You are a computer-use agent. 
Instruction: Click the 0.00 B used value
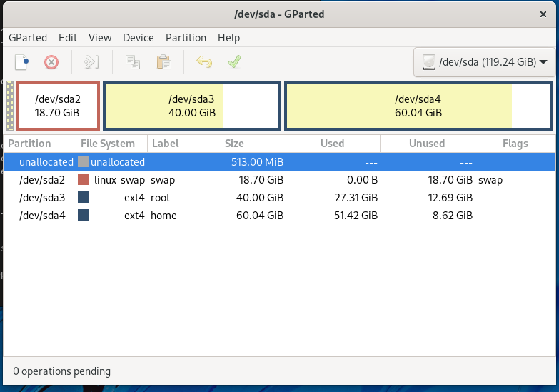pos(362,180)
